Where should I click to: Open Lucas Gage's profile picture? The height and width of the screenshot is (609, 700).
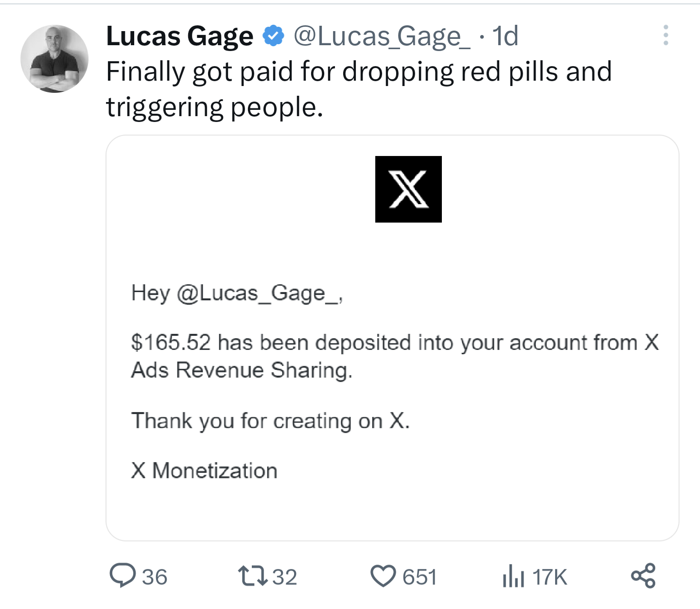pyautogui.click(x=54, y=59)
